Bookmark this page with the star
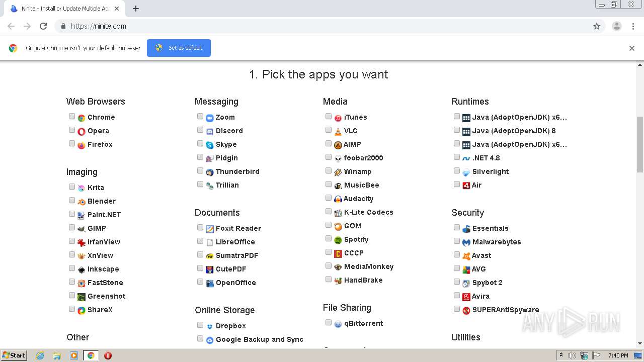The image size is (644, 362). tap(597, 26)
